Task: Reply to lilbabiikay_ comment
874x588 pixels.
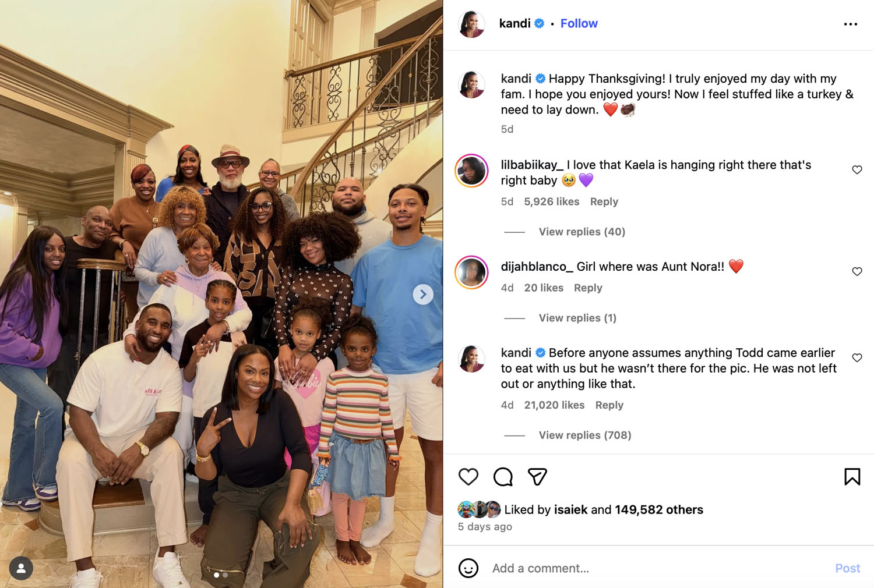Action: (604, 201)
